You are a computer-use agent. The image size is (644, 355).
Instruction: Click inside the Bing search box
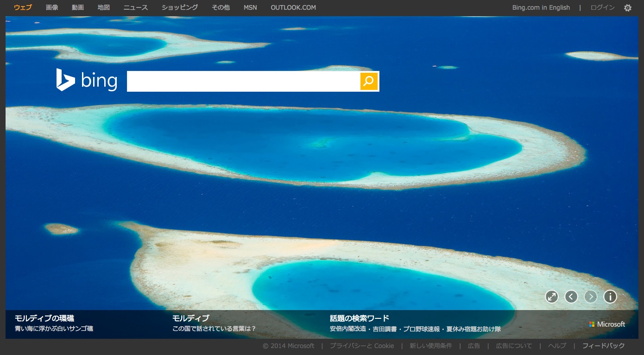pos(243,81)
